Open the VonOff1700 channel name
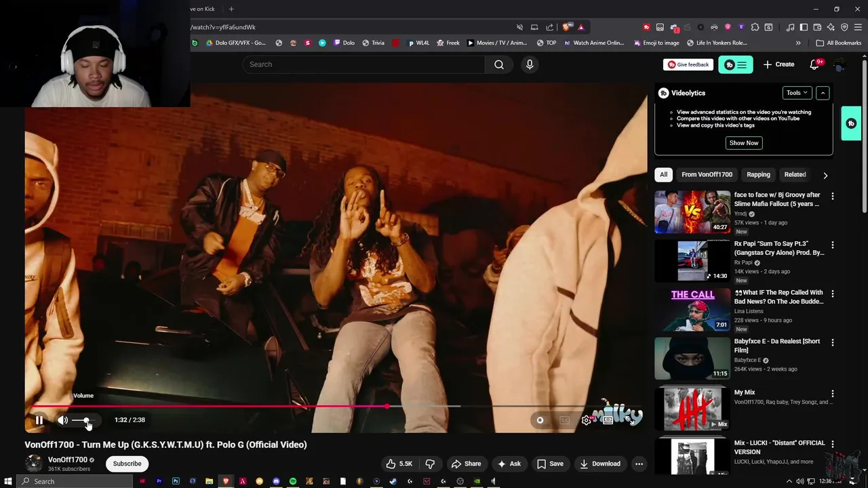 (x=68, y=460)
